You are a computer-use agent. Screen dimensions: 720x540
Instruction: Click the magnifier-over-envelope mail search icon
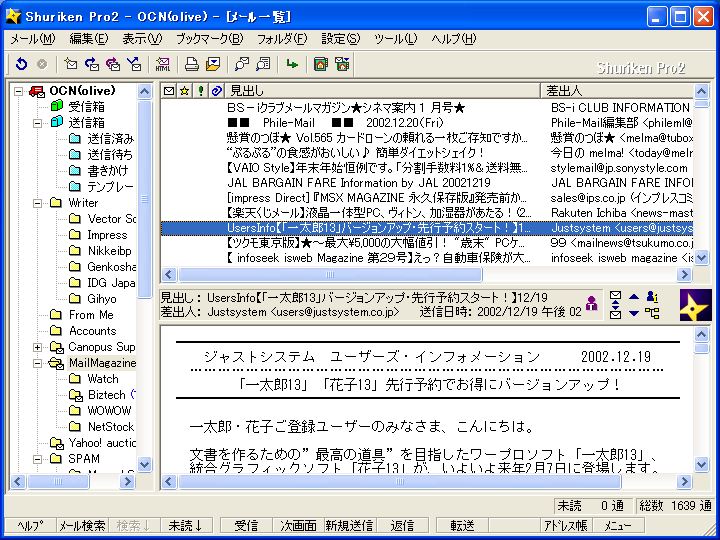coord(242,64)
